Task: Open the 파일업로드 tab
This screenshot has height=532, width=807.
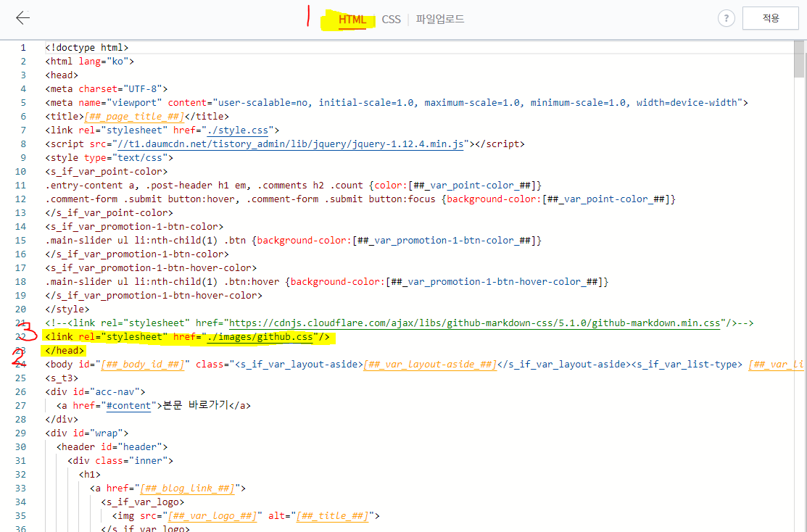Action: tap(440, 19)
